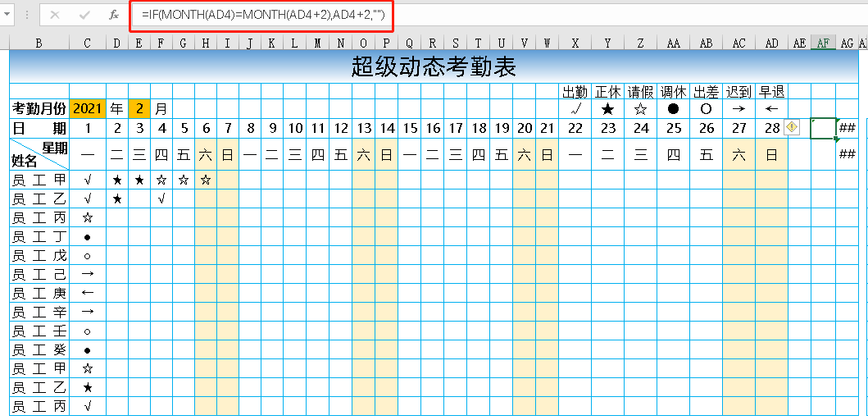Select column header AF

823,43
